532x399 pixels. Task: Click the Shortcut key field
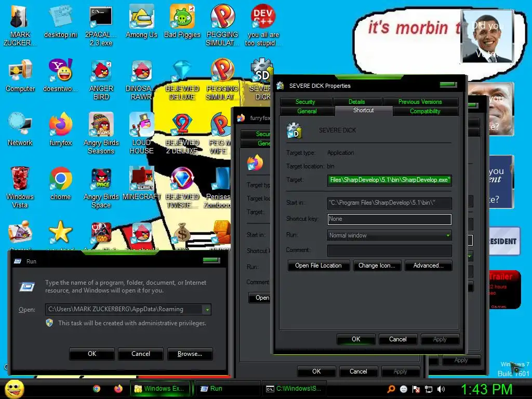(390, 219)
